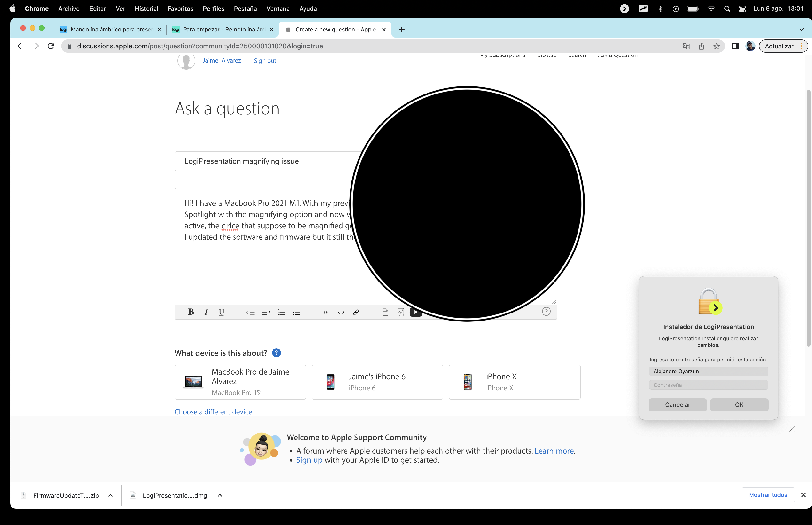The image size is (812, 525).
Task: Expand options for the FirmwareUpdate zip download
Action: (110, 495)
